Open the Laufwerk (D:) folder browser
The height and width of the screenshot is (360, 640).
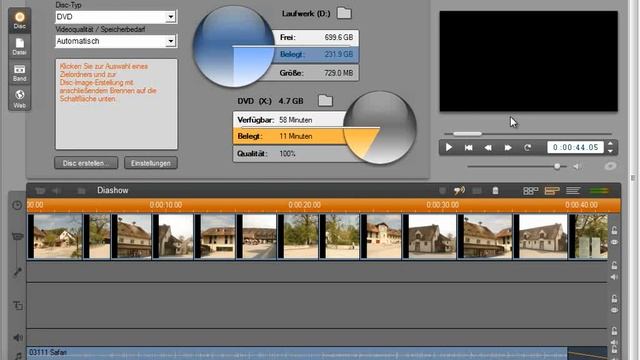pos(344,13)
